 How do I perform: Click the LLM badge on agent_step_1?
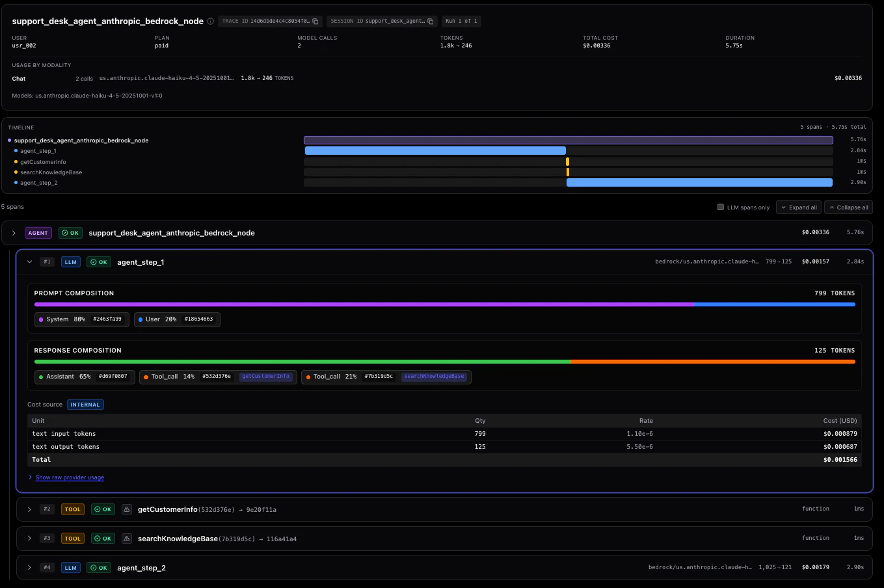click(x=71, y=262)
